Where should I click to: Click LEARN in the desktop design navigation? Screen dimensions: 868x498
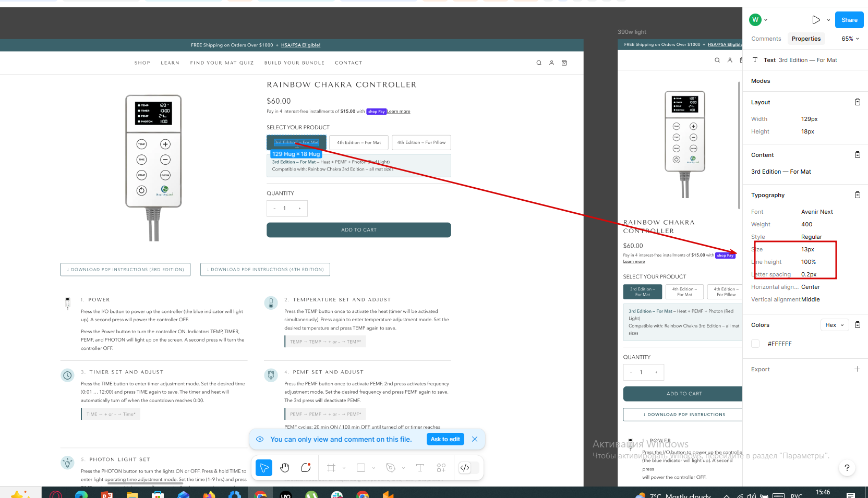click(x=170, y=63)
